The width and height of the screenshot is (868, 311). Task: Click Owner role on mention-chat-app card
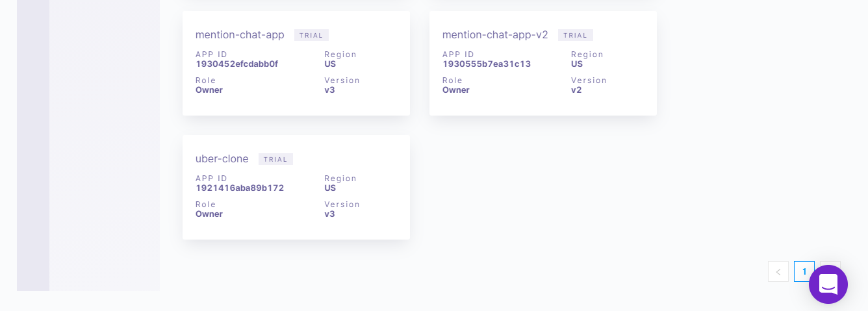coord(209,90)
